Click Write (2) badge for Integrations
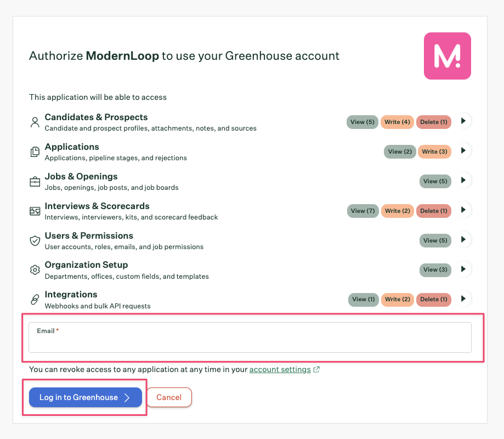Screen dimensions: 504x439 (397, 300)
